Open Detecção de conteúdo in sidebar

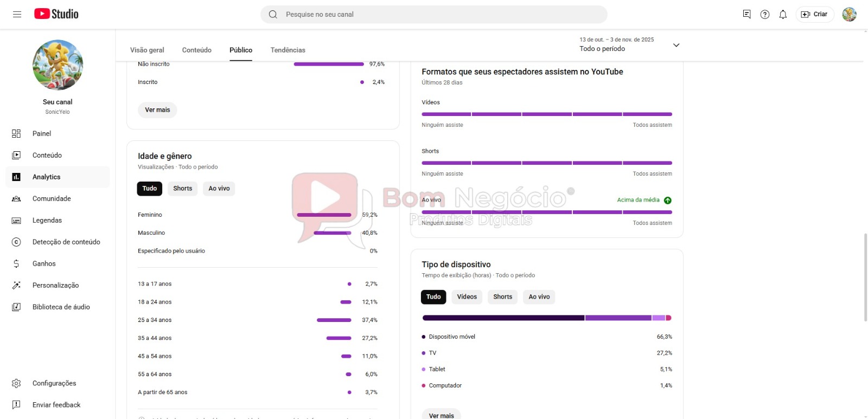tap(66, 242)
